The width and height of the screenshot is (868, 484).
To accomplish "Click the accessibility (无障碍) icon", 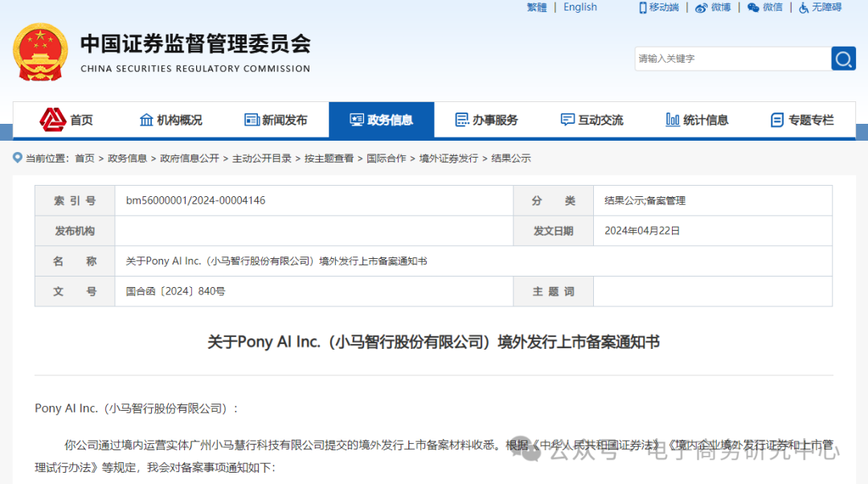I will [x=802, y=7].
